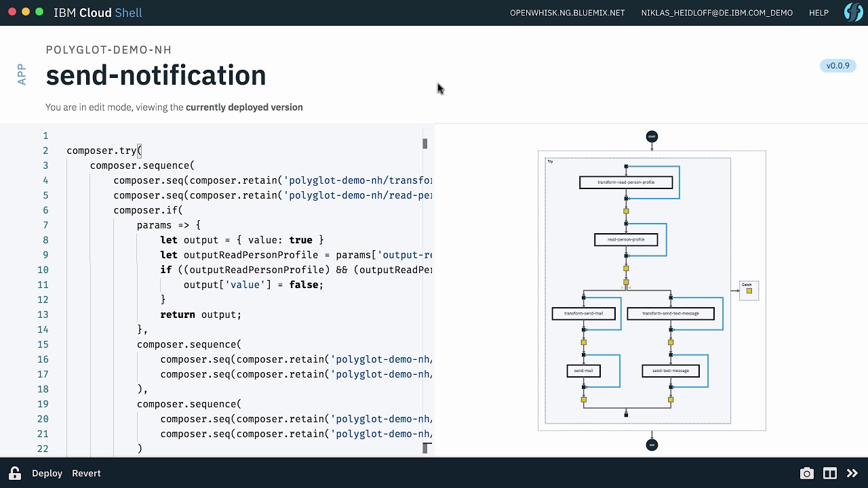Click 'let output = { value: true }' line
Image resolution: width=868 pixels, height=488 pixels.
pyautogui.click(x=242, y=240)
